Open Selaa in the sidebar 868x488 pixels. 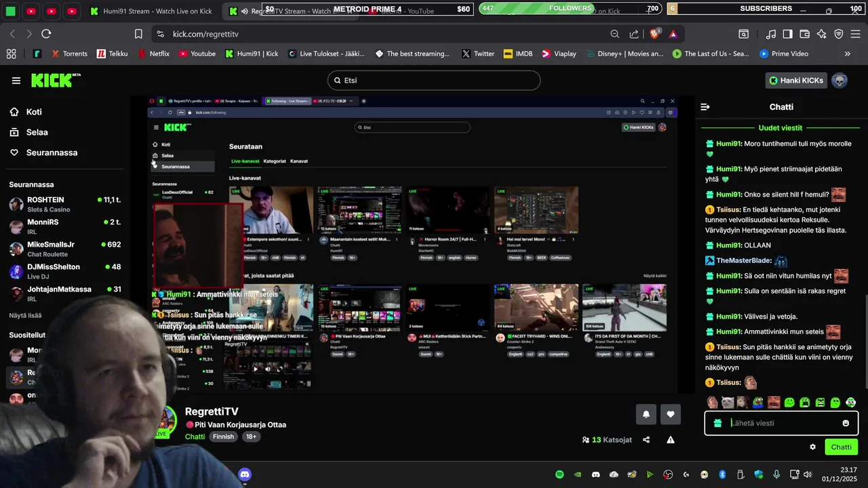point(37,132)
